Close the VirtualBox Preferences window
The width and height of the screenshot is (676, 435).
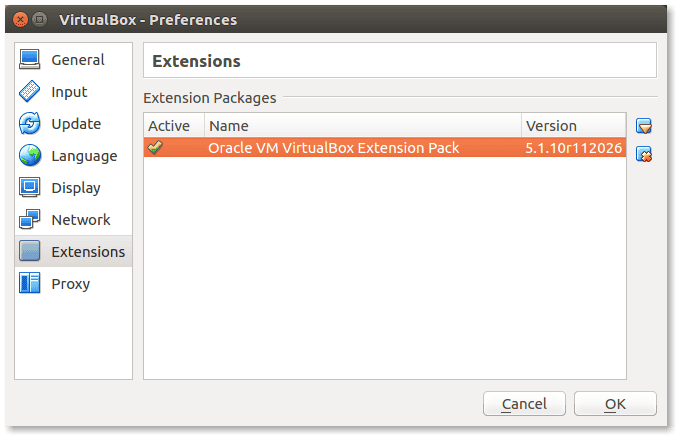(20, 20)
